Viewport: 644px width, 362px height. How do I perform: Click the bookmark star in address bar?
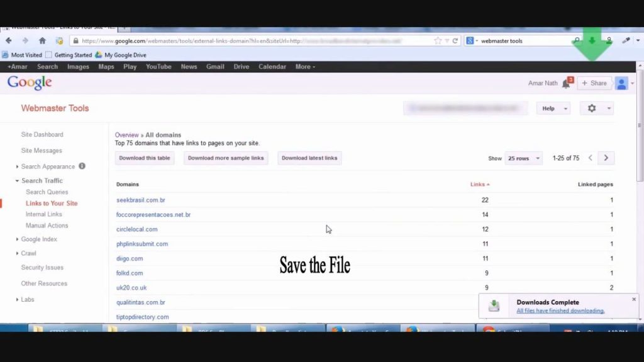(x=438, y=41)
